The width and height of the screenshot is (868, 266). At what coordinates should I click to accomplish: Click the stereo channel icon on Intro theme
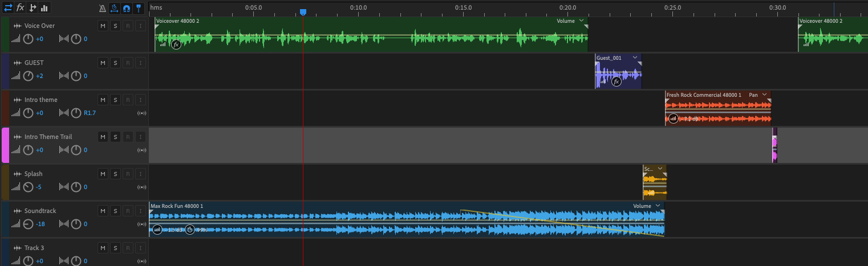[x=141, y=113]
